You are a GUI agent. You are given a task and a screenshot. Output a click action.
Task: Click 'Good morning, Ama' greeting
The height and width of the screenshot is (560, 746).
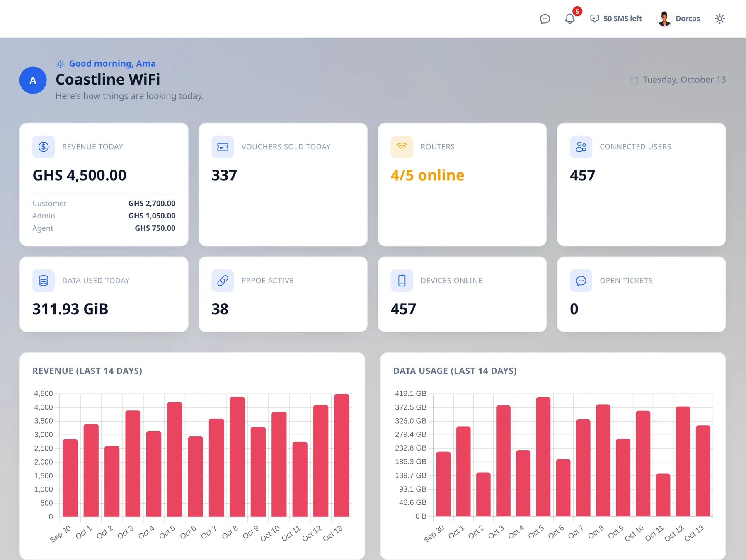[x=112, y=64]
